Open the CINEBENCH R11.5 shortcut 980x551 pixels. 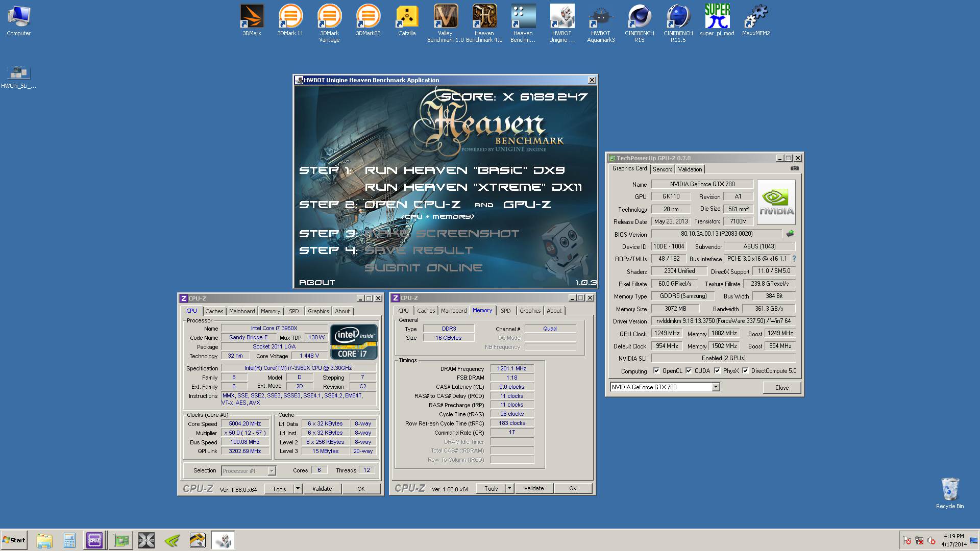678,23
